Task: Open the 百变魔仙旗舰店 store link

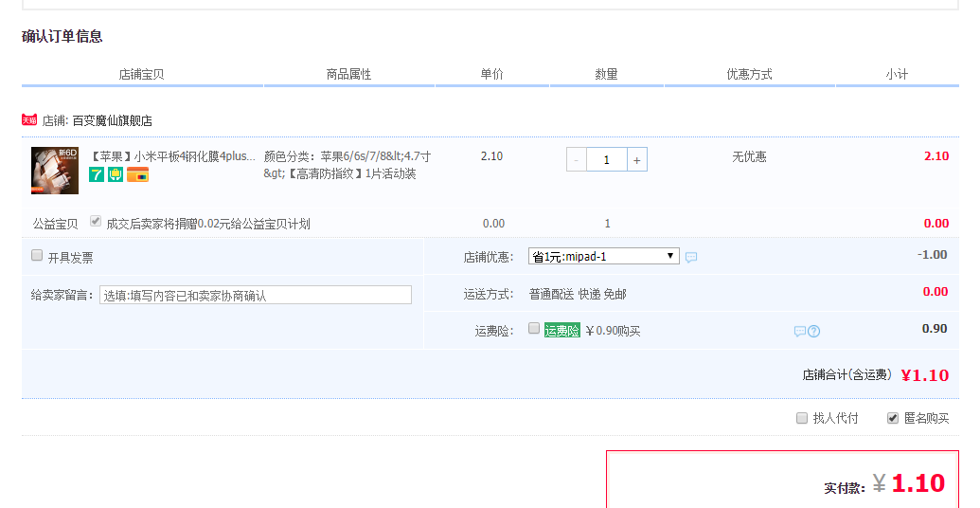Action: pyautogui.click(x=112, y=121)
